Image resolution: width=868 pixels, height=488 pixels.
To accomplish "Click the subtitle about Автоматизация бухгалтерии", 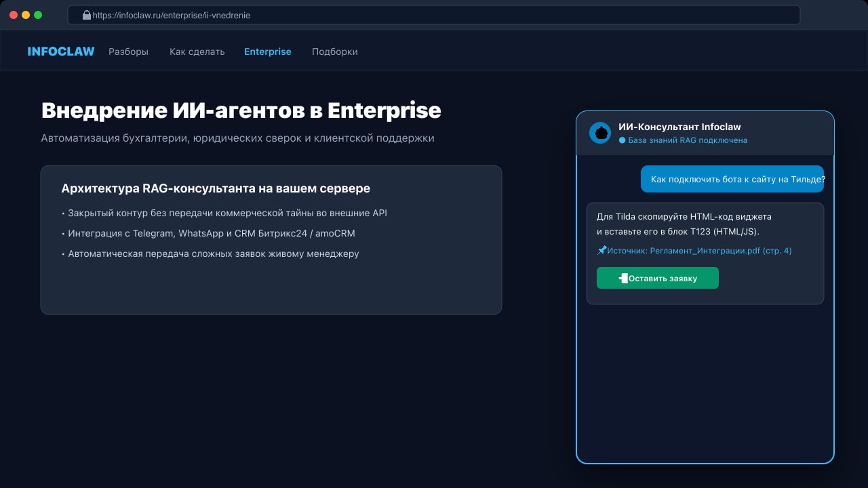I will tap(237, 138).
